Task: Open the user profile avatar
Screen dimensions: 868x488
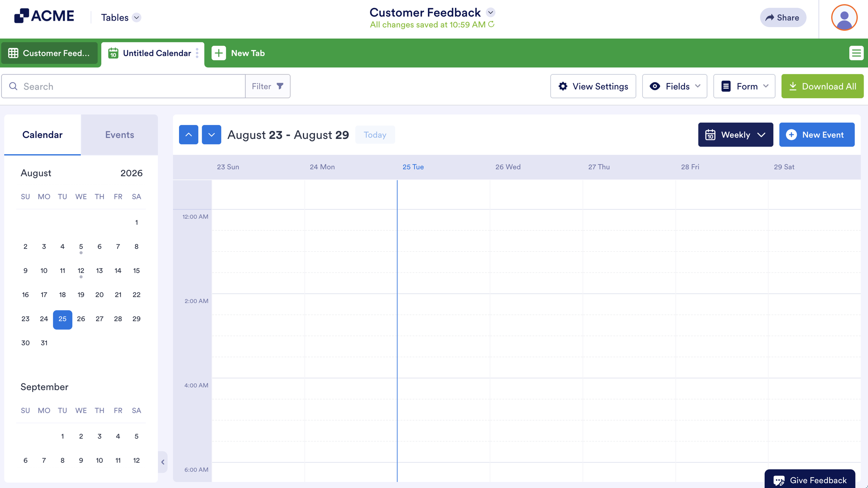Action: (844, 18)
